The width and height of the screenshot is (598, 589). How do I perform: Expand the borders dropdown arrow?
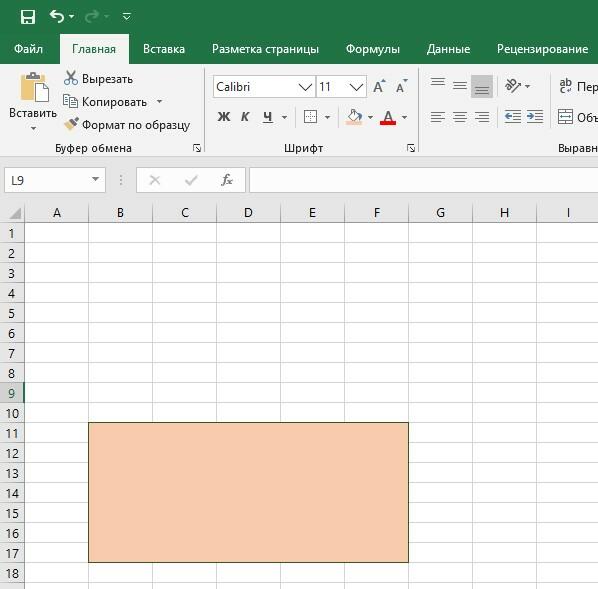327,117
